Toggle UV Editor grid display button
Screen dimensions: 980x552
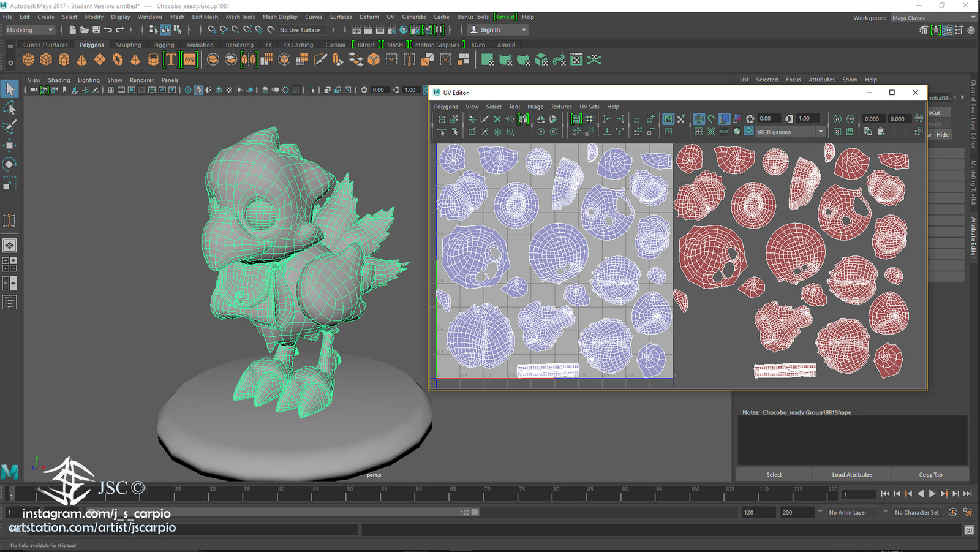point(699,119)
